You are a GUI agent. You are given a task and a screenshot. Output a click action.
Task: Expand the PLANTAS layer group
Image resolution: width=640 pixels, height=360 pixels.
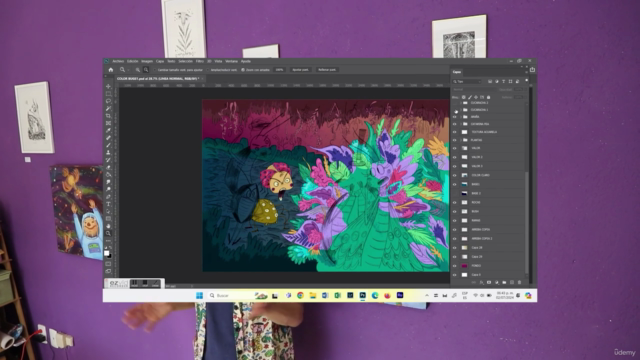461,140
